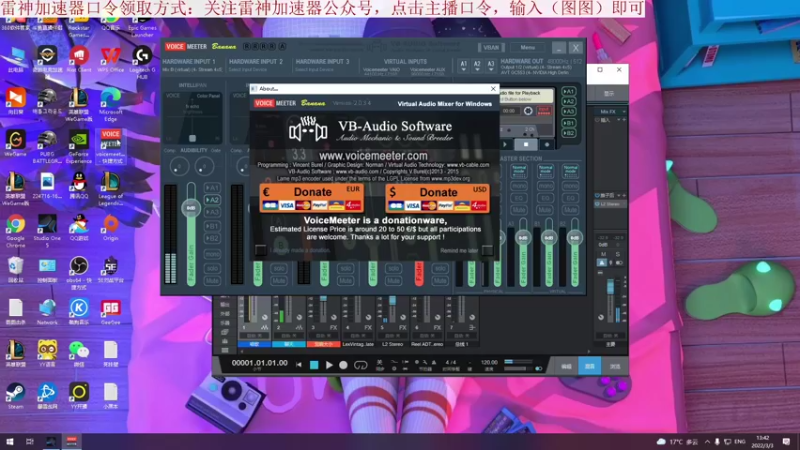This screenshot has height=450, width=800.
Task: Click first Normal mode master button
Action: pos(519,170)
